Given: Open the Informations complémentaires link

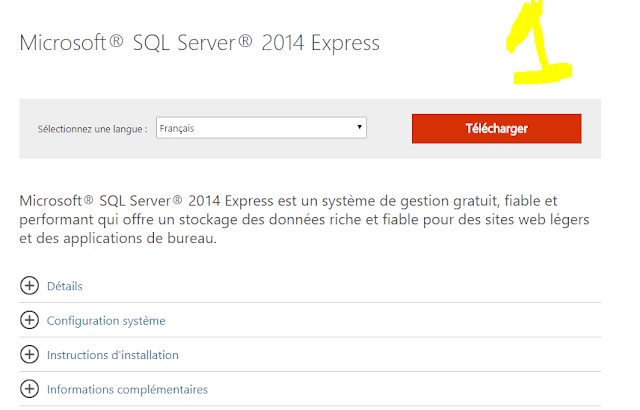Looking at the screenshot, I should [127, 390].
